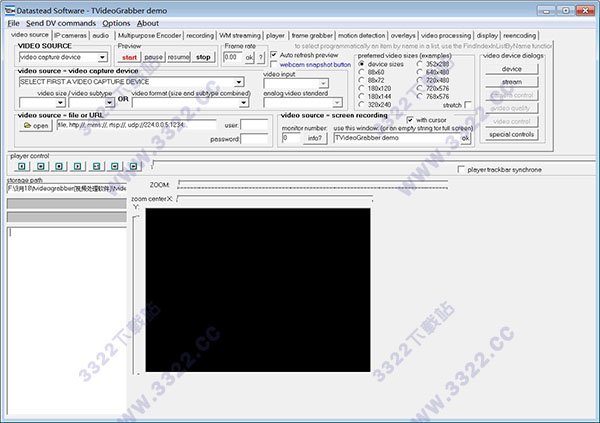Select the 640x480 video size option
The image size is (600, 423).
pyautogui.click(x=420, y=72)
